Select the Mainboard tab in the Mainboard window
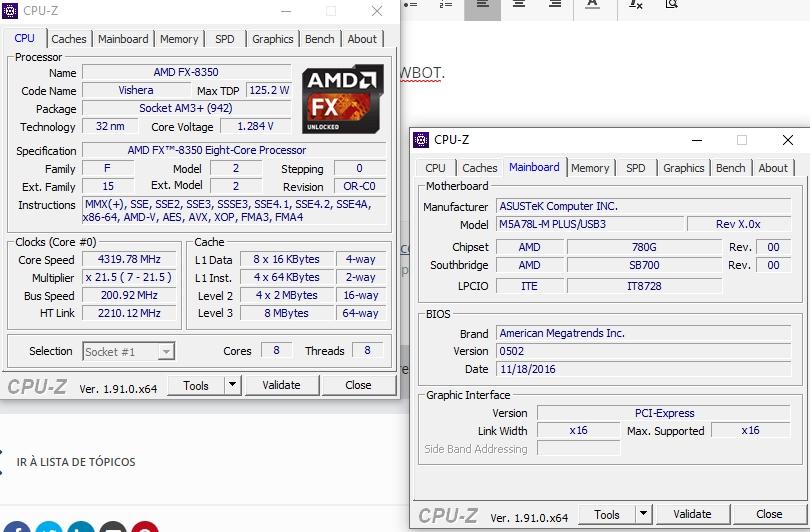810x532 pixels. (534, 167)
